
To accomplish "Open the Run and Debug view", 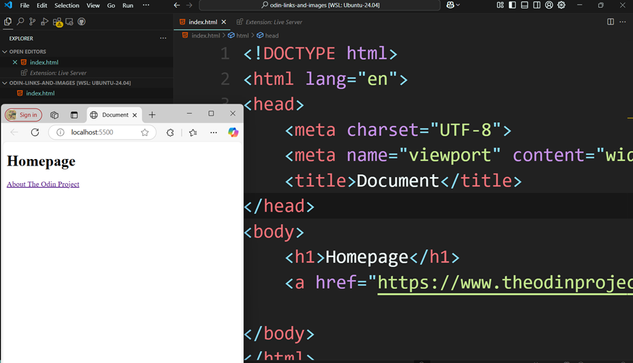I will pyautogui.click(x=44, y=22).
